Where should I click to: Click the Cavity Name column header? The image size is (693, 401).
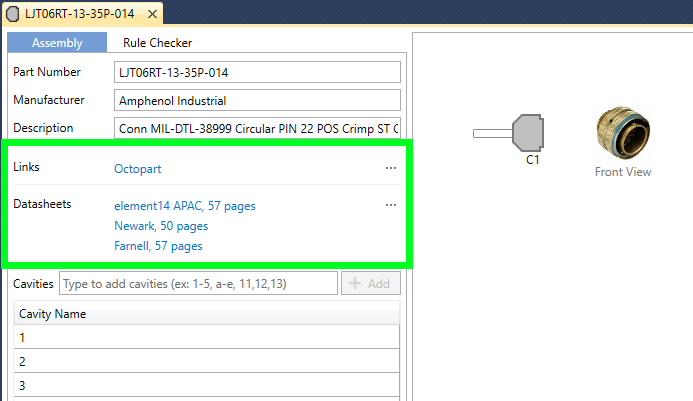click(207, 314)
